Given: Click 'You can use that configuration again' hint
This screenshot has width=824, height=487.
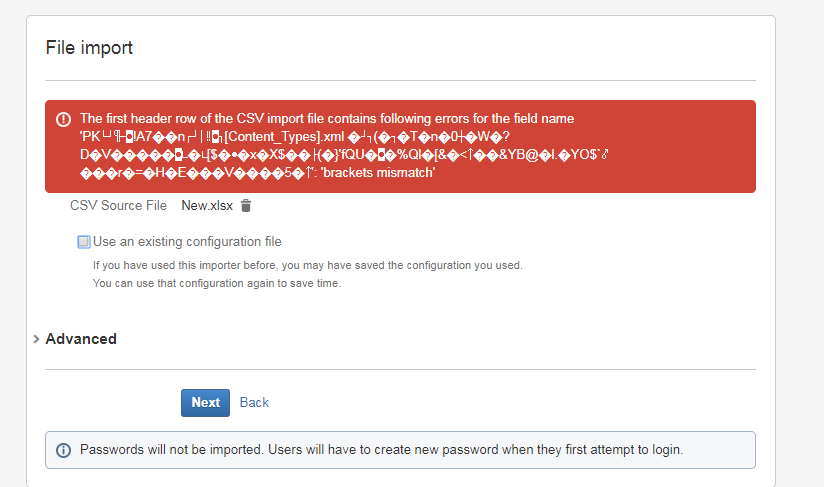Looking at the screenshot, I should tap(217, 283).
